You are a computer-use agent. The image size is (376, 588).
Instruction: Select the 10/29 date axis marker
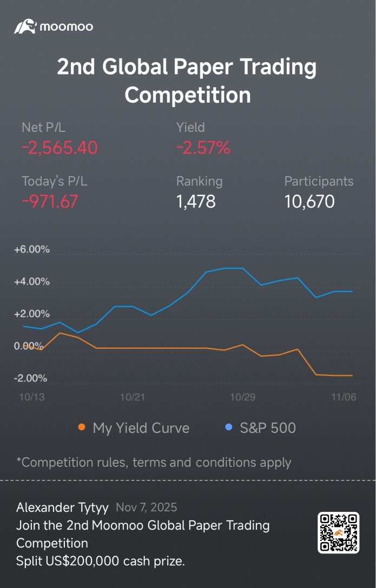tap(242, 397)
